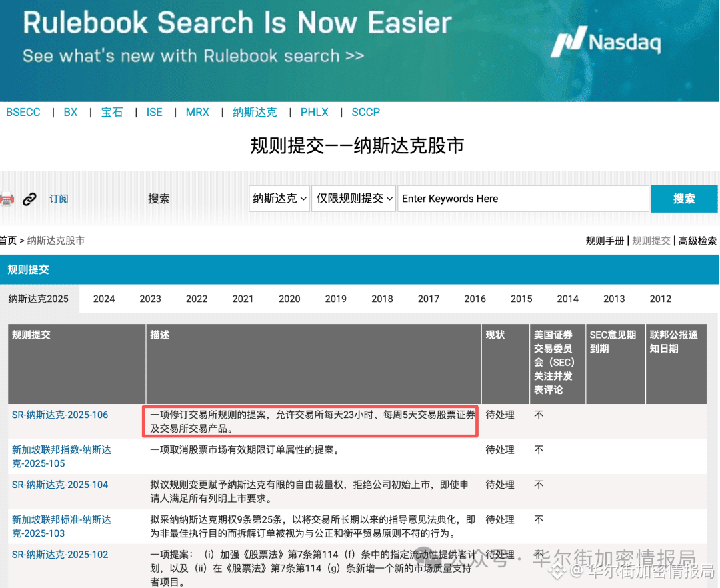Viewport: 720px width, 588px height.
Task: Click the copy link chain icon
Action: pos(30,199)
